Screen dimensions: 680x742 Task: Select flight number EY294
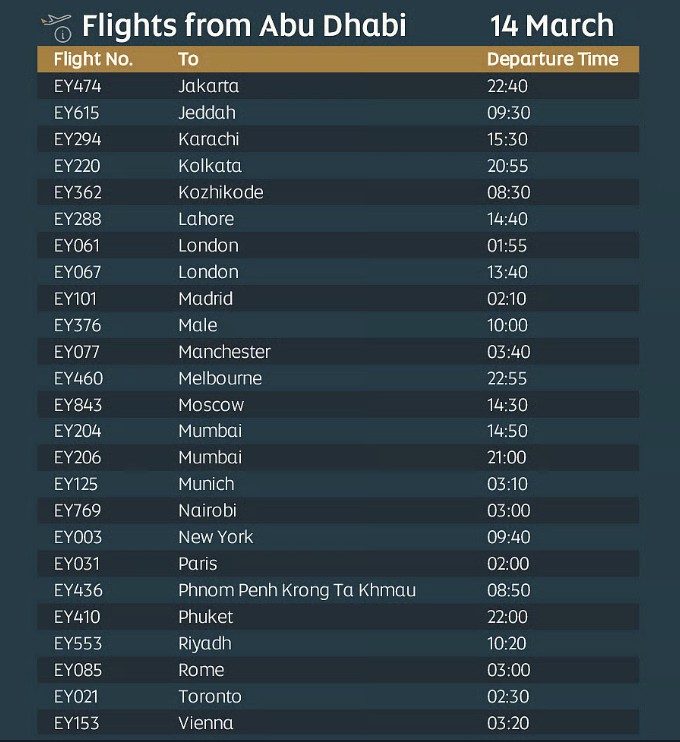pyautogui.click(x=77, y=139)
